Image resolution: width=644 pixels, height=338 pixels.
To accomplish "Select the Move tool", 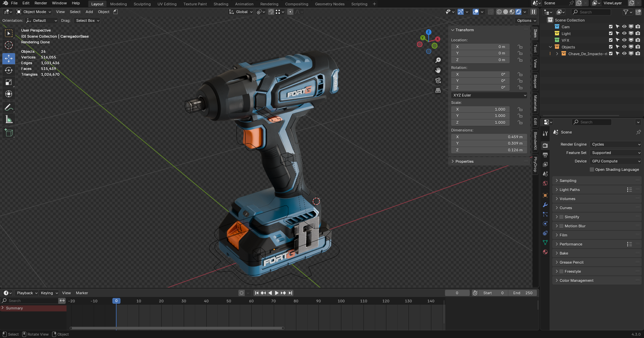I will click(x=9, y=58).
